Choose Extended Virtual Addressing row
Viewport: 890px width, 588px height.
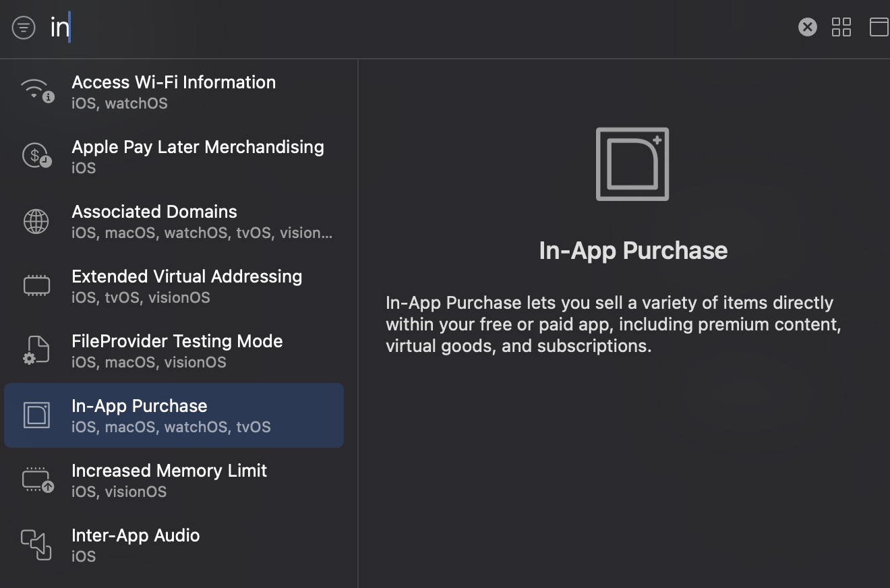(174, 286)
